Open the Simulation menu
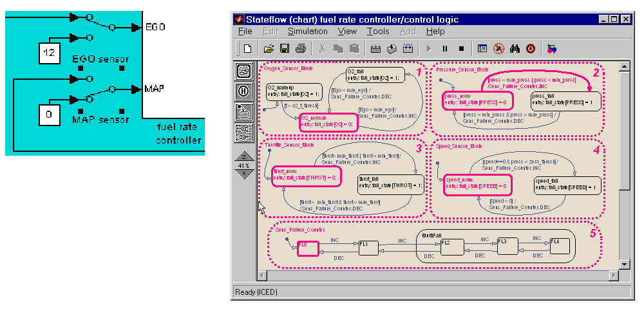The width and height of the screenshot is (644, 325). pos(308,32)
